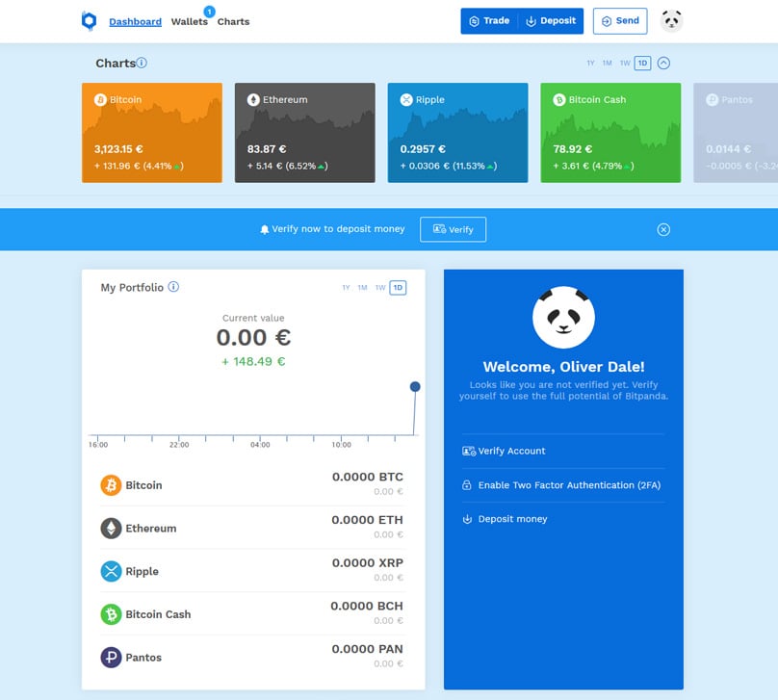Click the 0.0000 PAN balance value
The height and width of the screenshot is (700, 778).
(x=367, y=649)
